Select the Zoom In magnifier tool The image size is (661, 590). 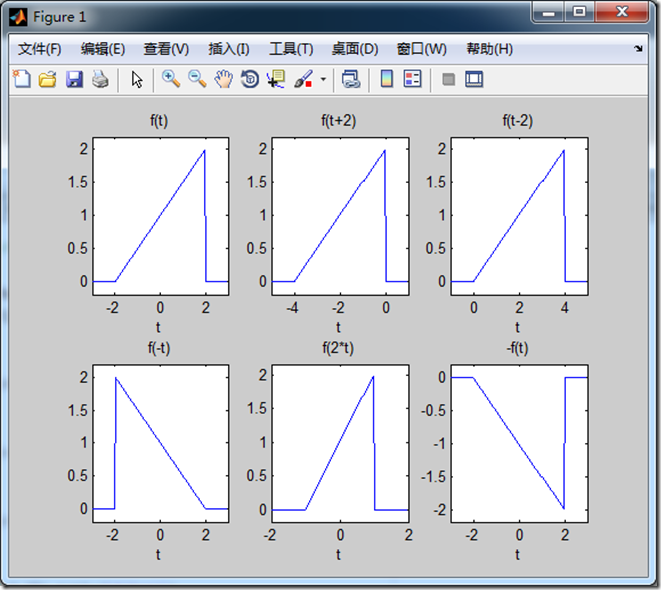(x=171, y=79)
